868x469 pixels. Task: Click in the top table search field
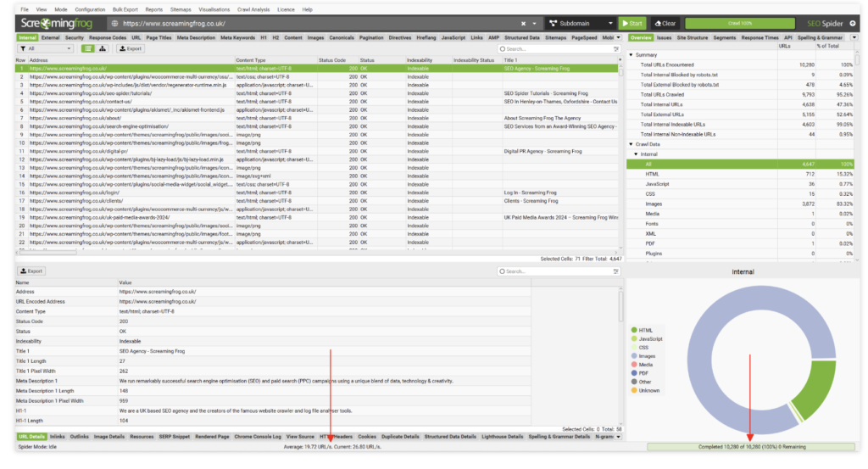[x=558, y=48]
